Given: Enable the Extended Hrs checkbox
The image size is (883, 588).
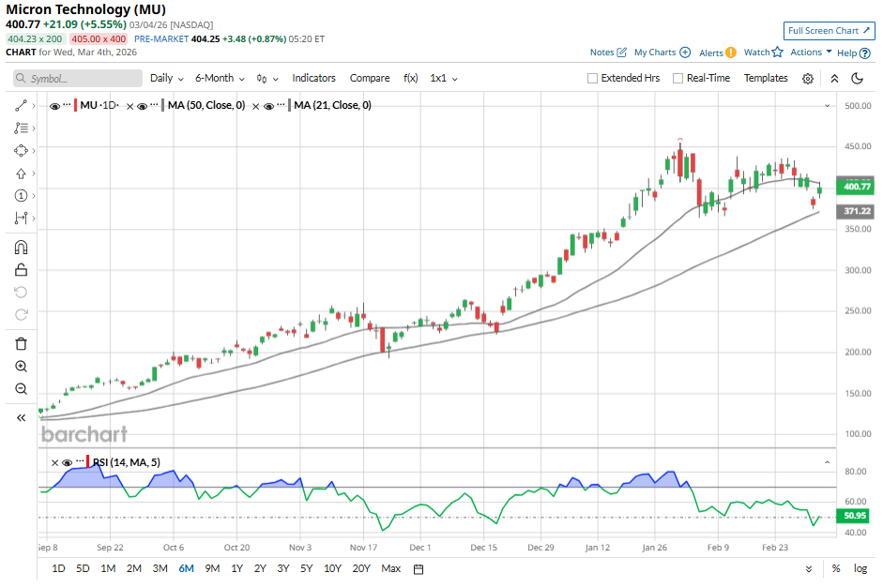Looking at the screenshot, I should point(592,79).
